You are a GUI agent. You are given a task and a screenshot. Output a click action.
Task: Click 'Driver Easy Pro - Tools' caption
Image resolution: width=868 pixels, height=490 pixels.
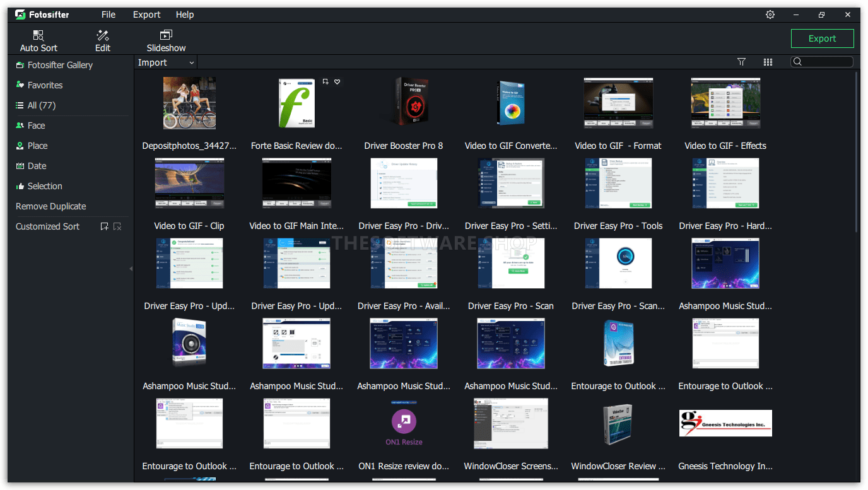618,226
